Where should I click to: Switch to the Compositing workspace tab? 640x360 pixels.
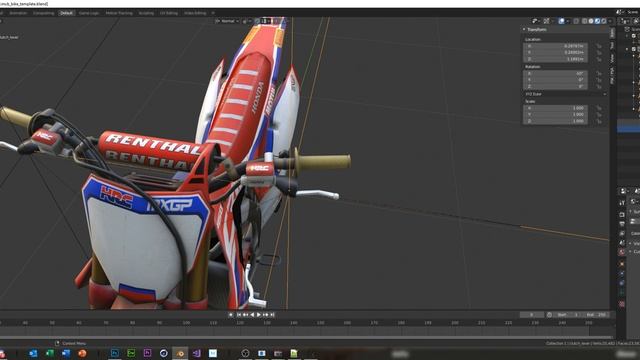(x=43, y=13)
